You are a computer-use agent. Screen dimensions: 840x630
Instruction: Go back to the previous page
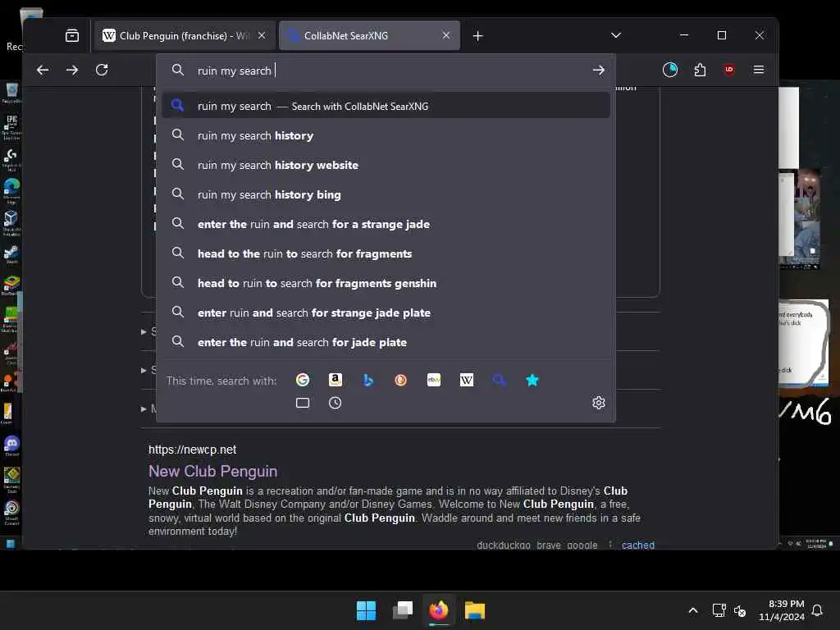pyautogui.click(x=43, y=71)
